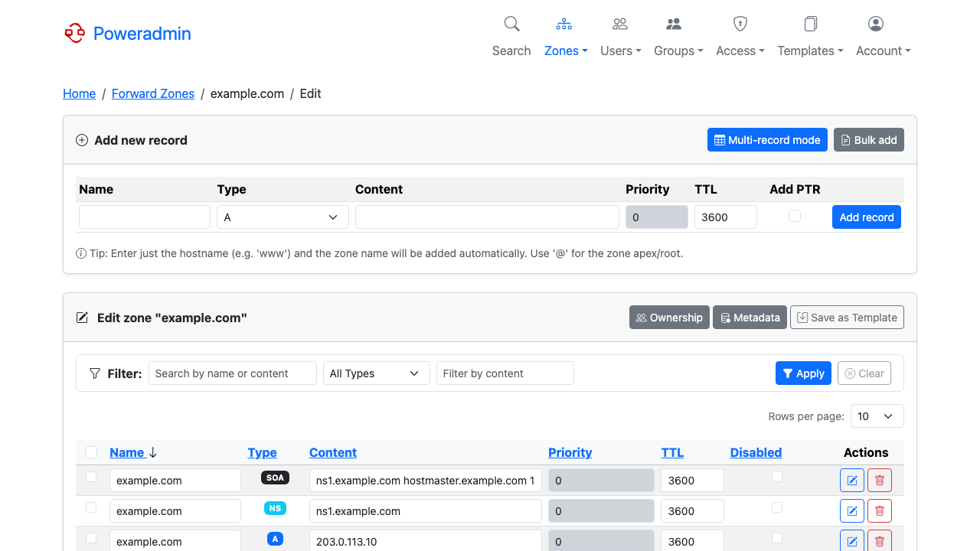Delete the NS record via trash icon

click(x=880, y=511)
